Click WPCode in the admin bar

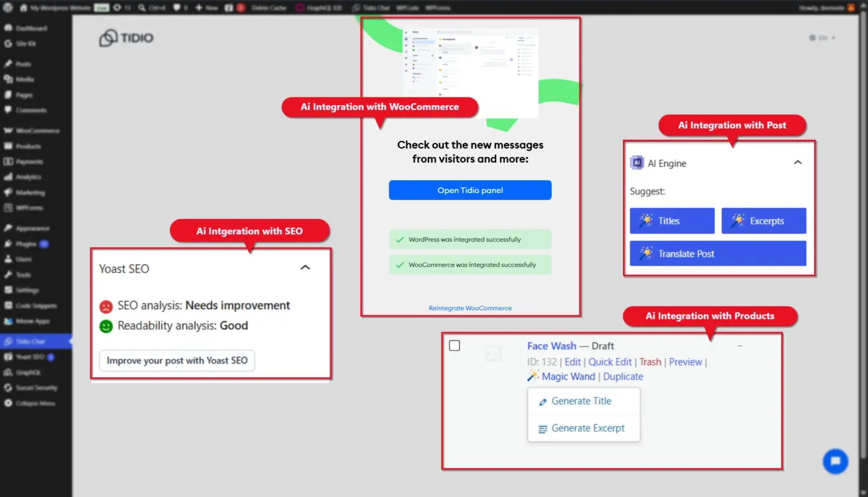click(x=408, y=8)
